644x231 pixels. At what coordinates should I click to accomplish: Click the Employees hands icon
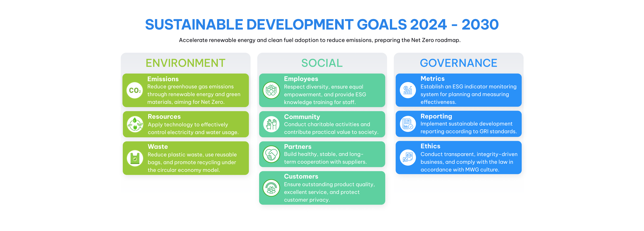pos(271,90)
